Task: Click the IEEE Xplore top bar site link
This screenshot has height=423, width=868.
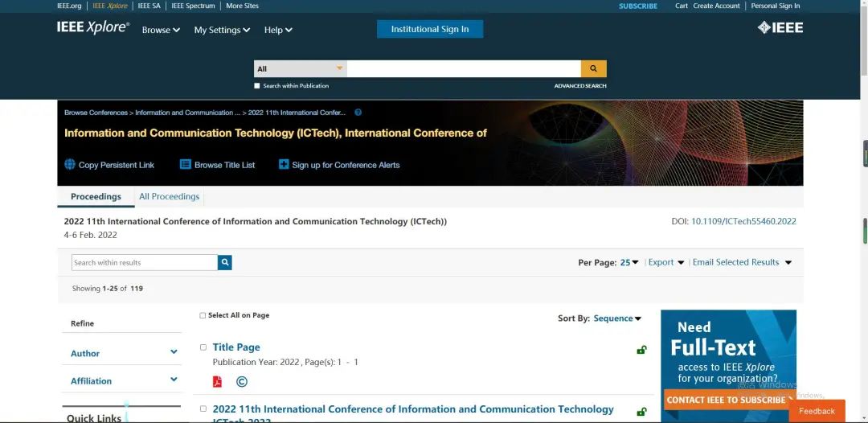Action: (109, 6)
